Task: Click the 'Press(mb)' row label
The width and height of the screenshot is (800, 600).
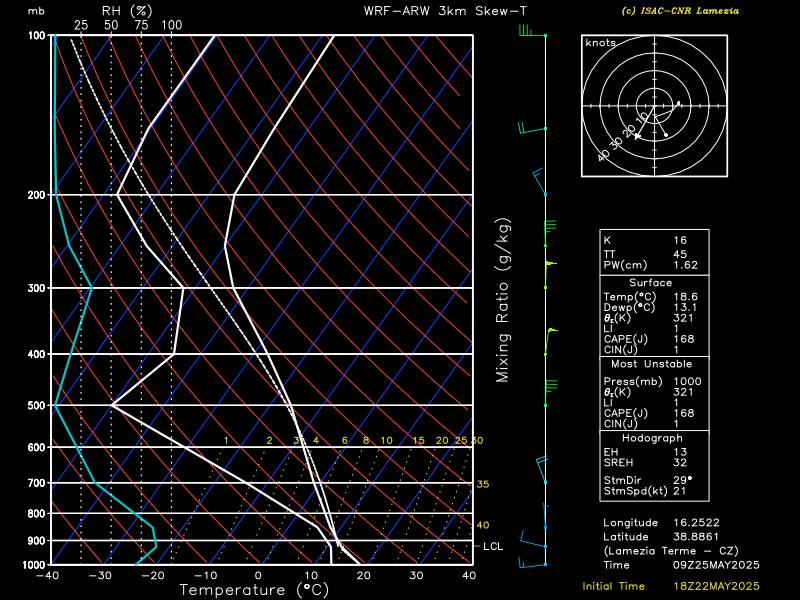Action: pyautogui.click(x=633, y=382)
